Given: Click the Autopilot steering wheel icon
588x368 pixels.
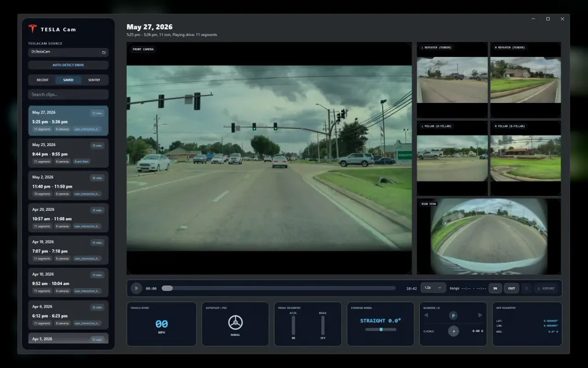Looking at the screenshot, I should point(235,322).
